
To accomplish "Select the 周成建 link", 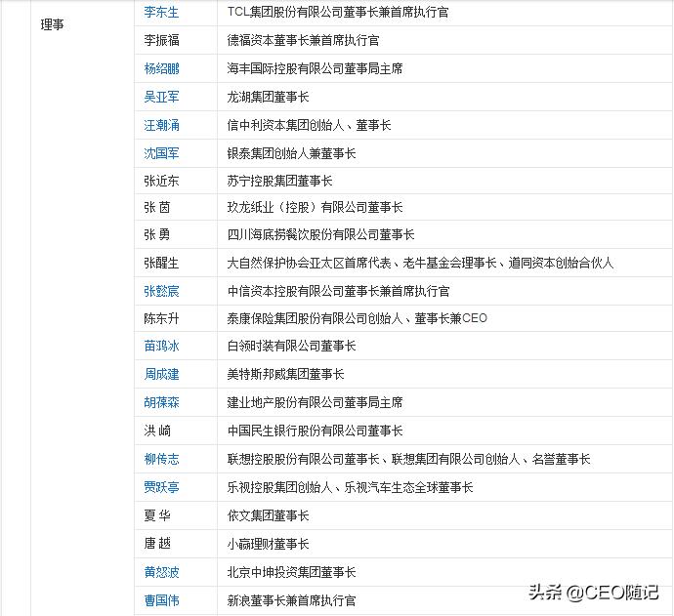I will [161, 374].
